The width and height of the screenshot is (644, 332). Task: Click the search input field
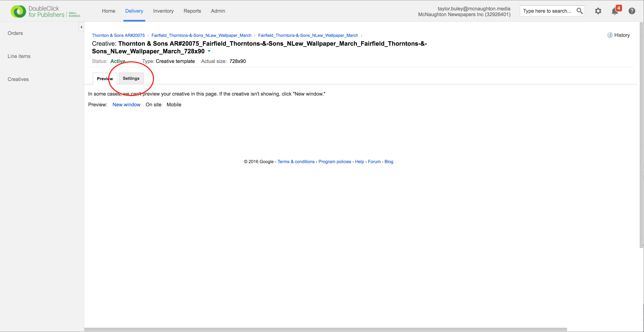pos(547,11)
